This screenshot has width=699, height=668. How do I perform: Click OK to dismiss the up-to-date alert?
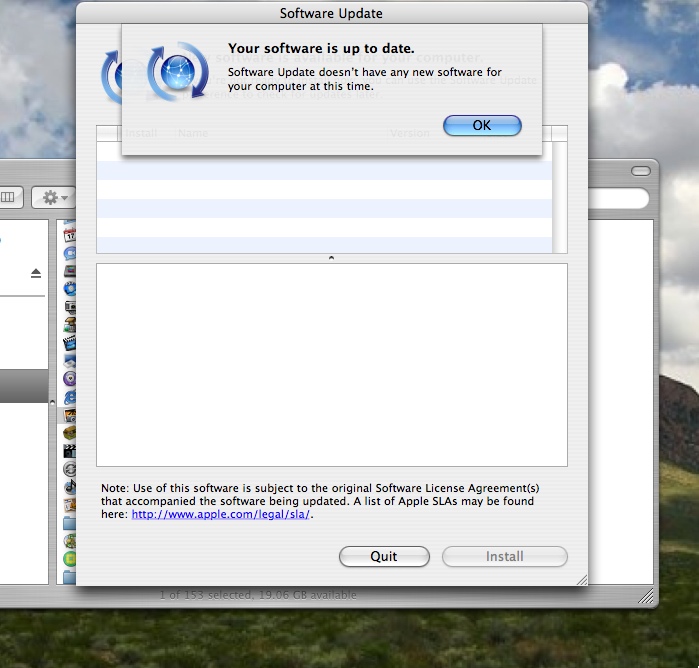click(482, 125)
